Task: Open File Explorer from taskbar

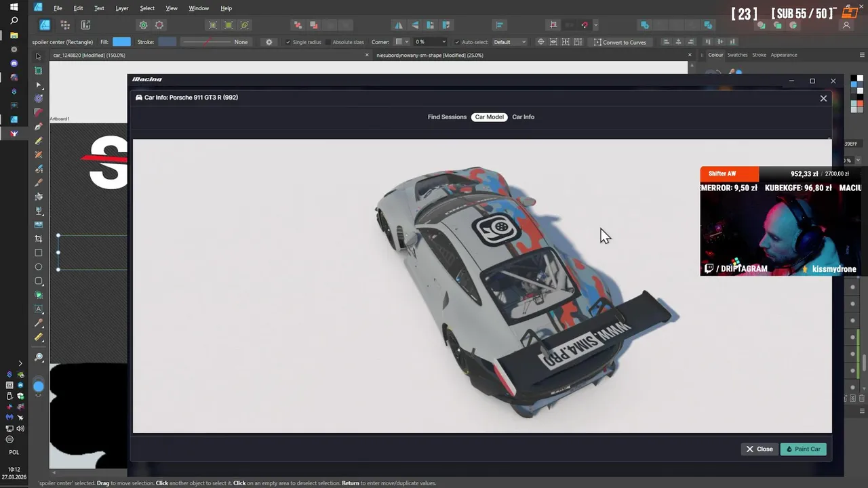Action: coord(14,35)
